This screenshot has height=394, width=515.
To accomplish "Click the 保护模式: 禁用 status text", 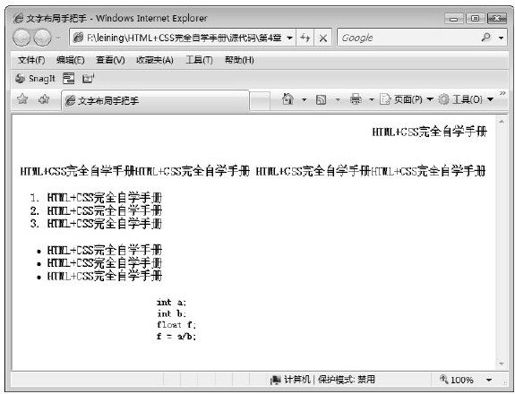I will pos(347,379).
